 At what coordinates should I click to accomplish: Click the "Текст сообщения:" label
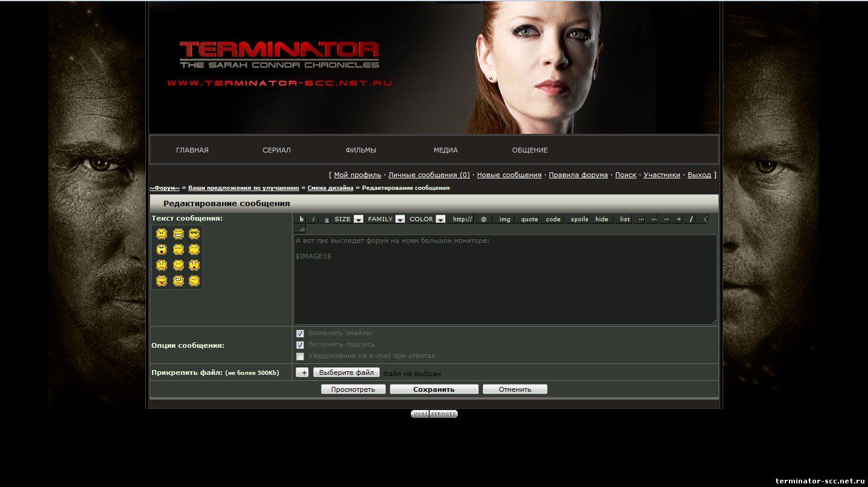pyautogui.click(x=187, y=218)
